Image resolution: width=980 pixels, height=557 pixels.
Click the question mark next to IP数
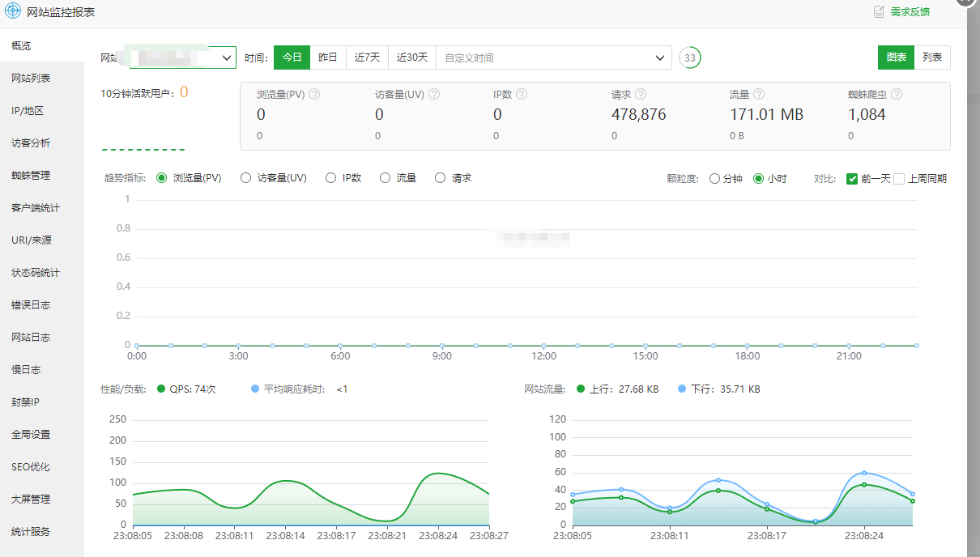point(522,94)
